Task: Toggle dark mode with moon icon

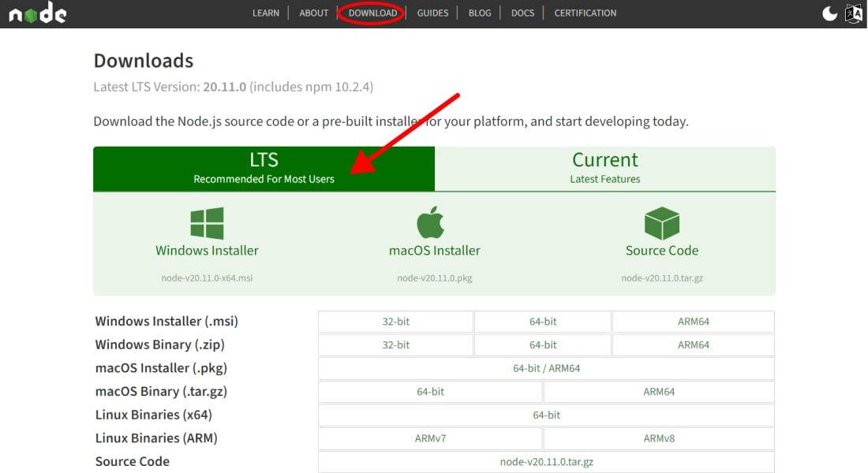Action: click(x=829, y=13)
